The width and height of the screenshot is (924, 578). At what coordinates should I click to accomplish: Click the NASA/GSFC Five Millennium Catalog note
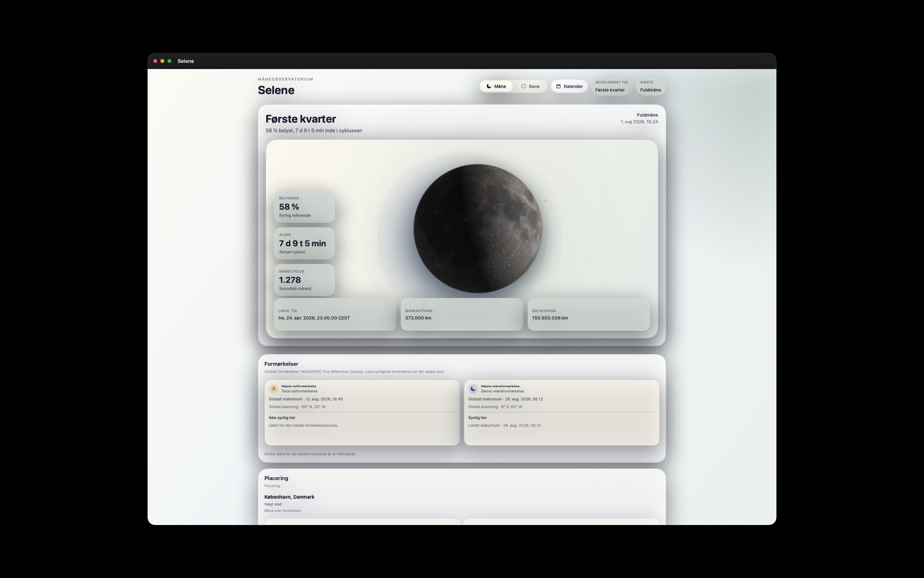tap(354, 372)
